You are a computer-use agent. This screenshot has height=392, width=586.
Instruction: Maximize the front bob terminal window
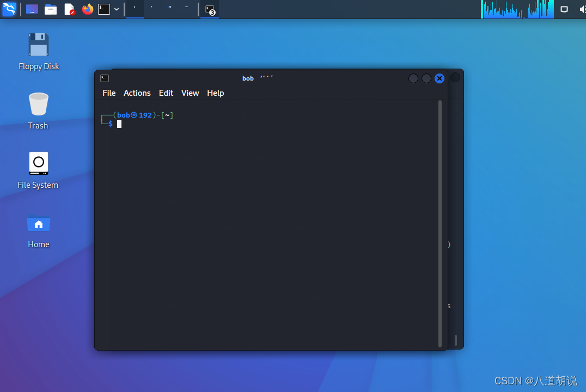[426, 78]
